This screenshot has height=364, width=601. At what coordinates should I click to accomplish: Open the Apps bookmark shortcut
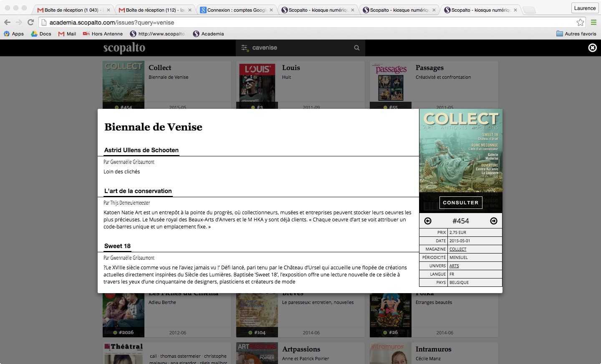[x=14, y=34]
